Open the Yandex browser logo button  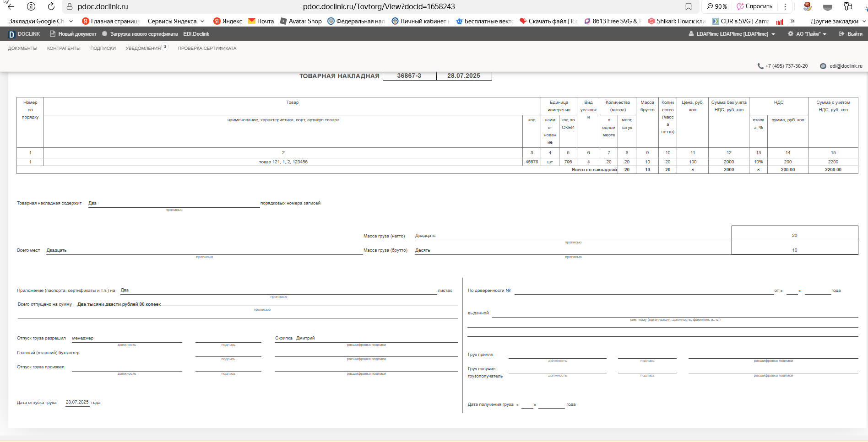tap(31, 6)
